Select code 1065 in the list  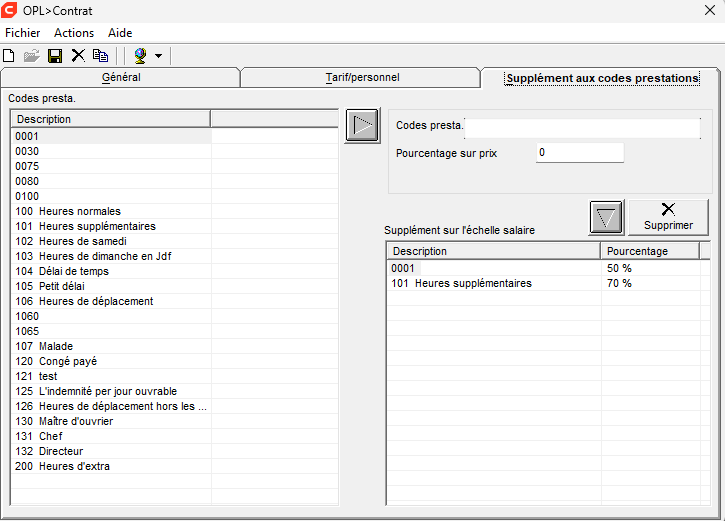click(175, 331)
